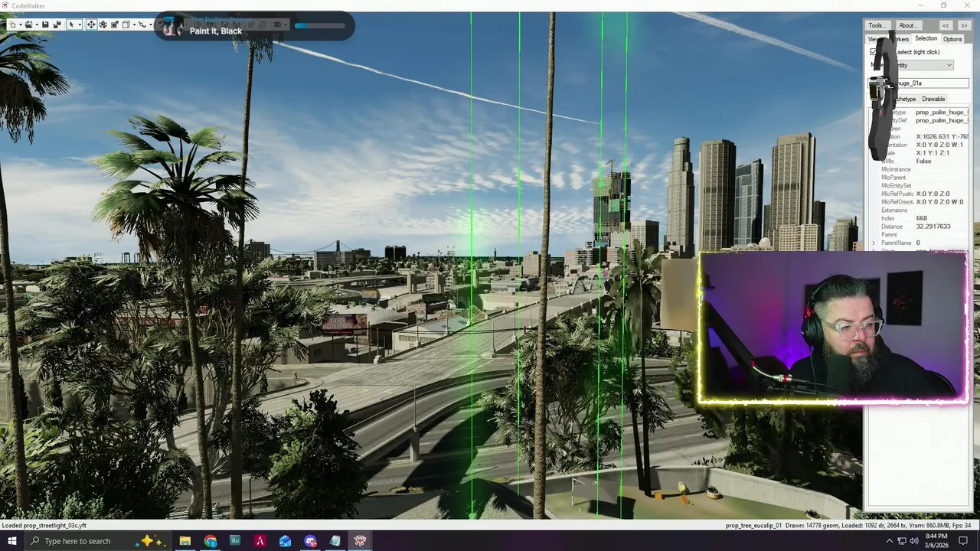The width and height of the screenshot is (980, 551).
Task: Click the prop_palm_huge_01a name field
Action: point(919,83)
